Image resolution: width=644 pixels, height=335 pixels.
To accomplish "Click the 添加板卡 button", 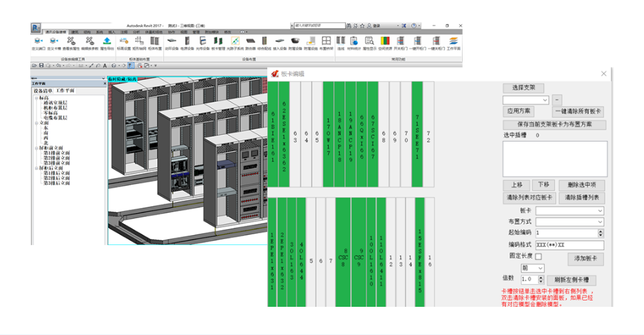I will click(x=586, y=258).
